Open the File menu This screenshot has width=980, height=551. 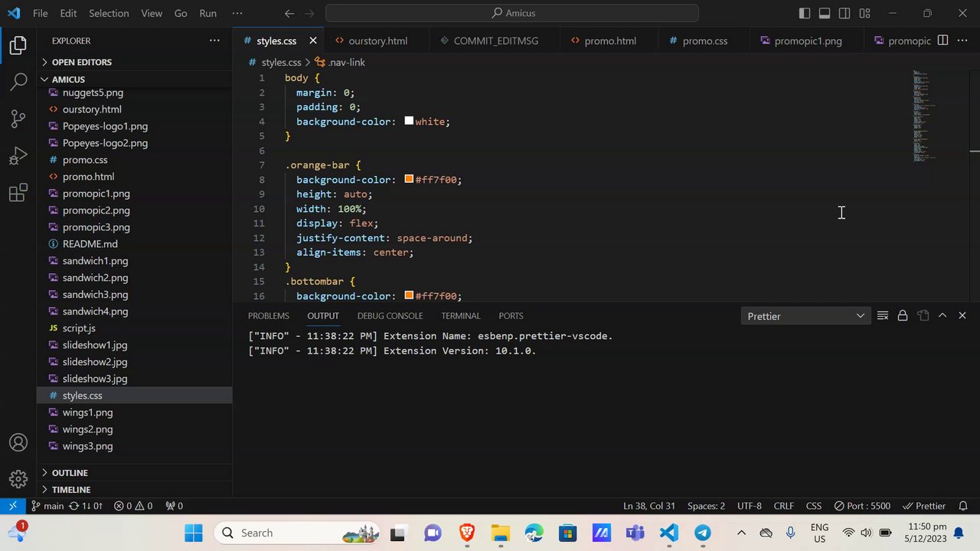point(41,13)
